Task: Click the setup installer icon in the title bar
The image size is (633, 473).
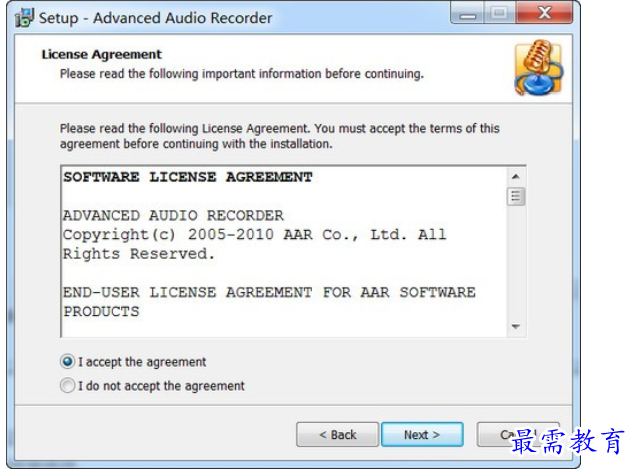Action: 24,18
